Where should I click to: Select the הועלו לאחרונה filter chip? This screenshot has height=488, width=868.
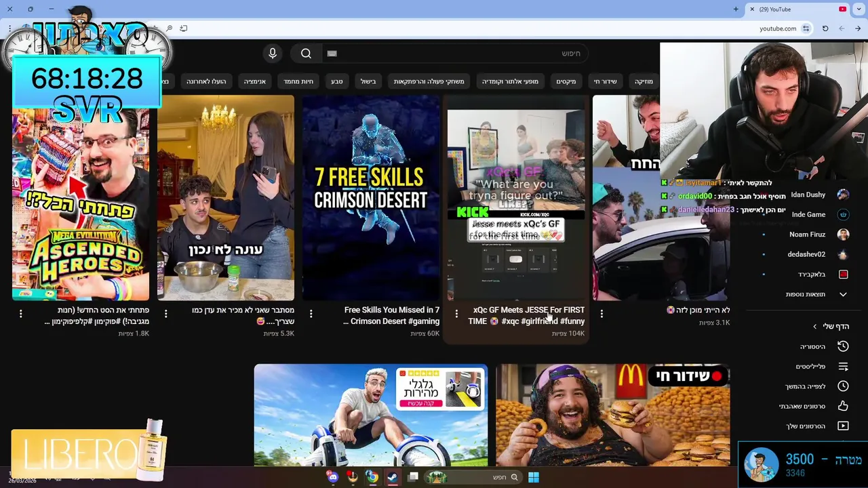pos(206,81)
